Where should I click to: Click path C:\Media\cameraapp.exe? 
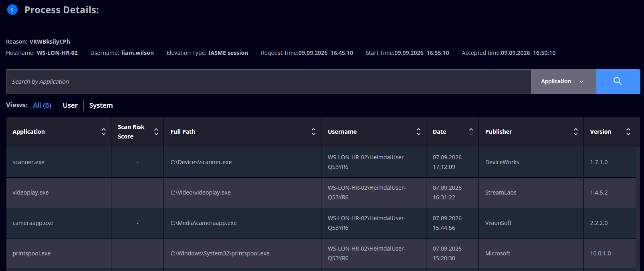pyautogui.click(x=204, y=223)
